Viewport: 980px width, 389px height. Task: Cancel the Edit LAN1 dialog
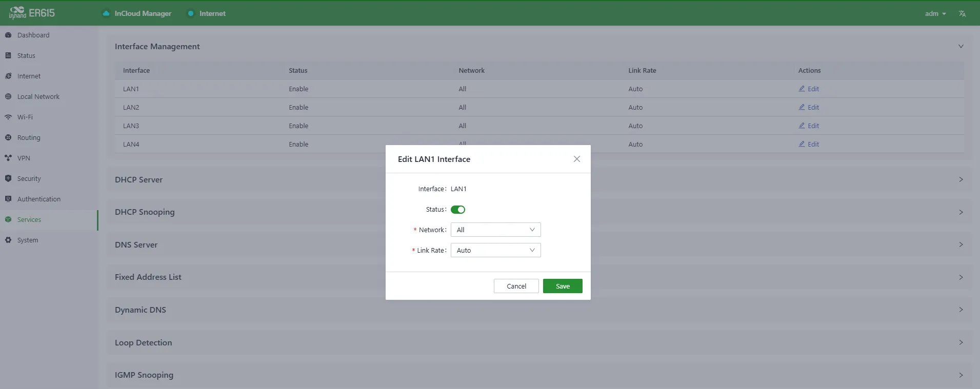click(x=516, y=286)
